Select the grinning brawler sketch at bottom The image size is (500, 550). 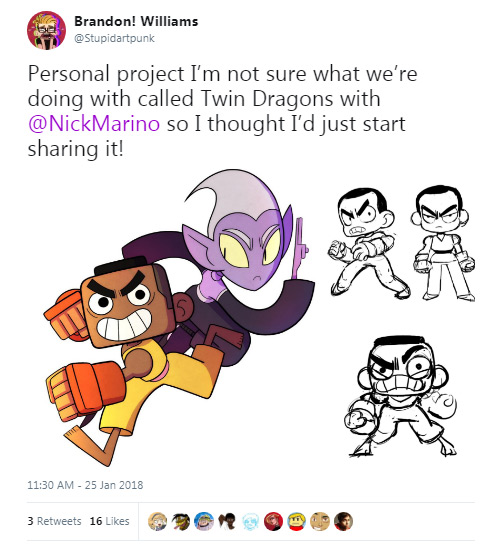click(403, 396)
